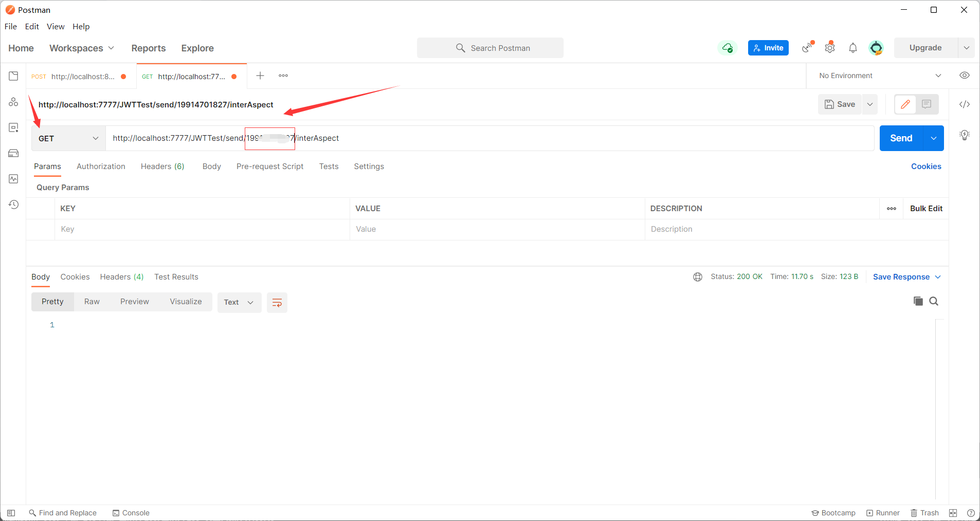Image resolution: width=980 pixels, height=521 pixels.
Task: Open the capture requests satellite icon
Action: pos(808,48)
